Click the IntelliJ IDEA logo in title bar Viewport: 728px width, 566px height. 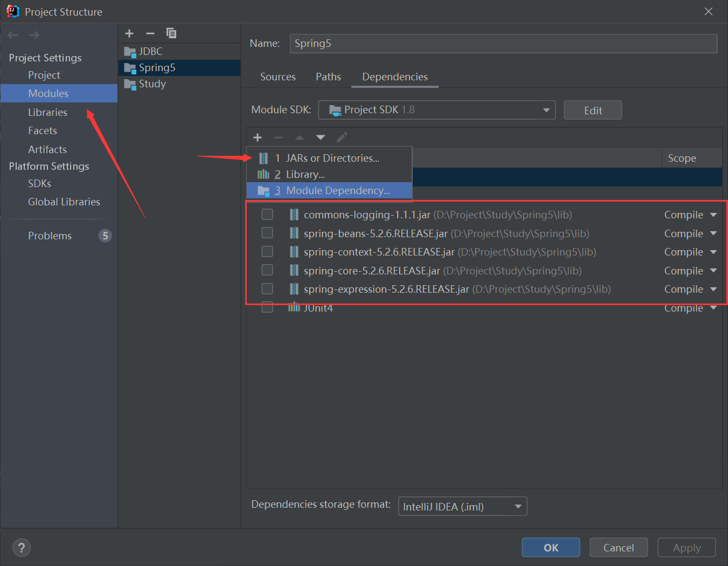click(12, 11)
